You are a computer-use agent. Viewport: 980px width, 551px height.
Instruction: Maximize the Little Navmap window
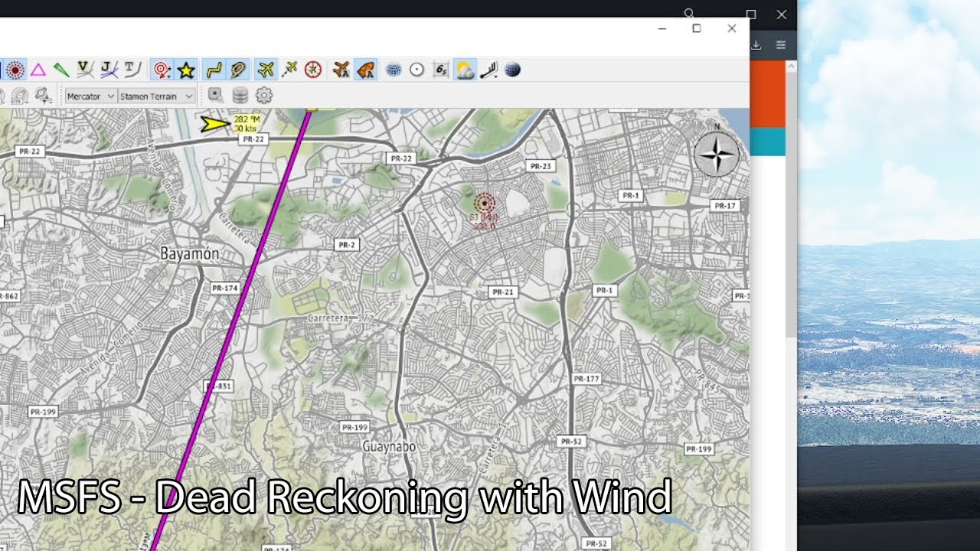click(697, 28)
